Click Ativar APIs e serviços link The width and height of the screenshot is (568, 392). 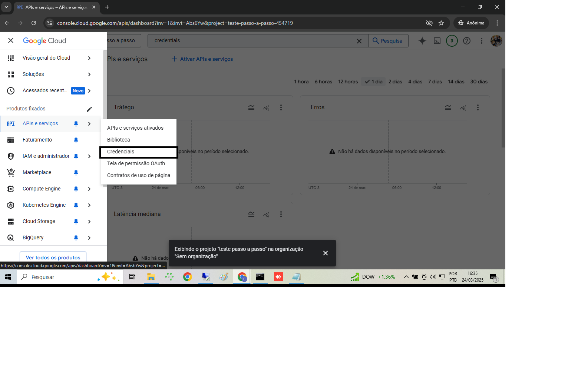(x=202, y=59)
